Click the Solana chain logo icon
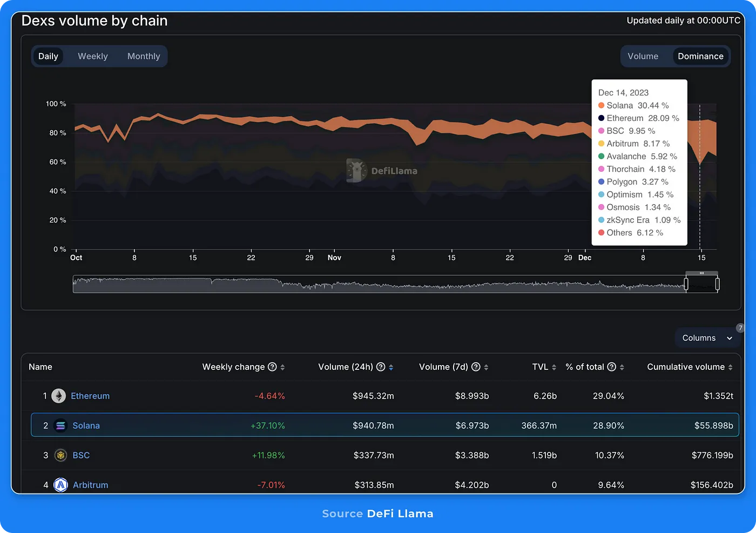Image resolution: width=756 pixels, height=533 pixels. (x=60, y=426)
